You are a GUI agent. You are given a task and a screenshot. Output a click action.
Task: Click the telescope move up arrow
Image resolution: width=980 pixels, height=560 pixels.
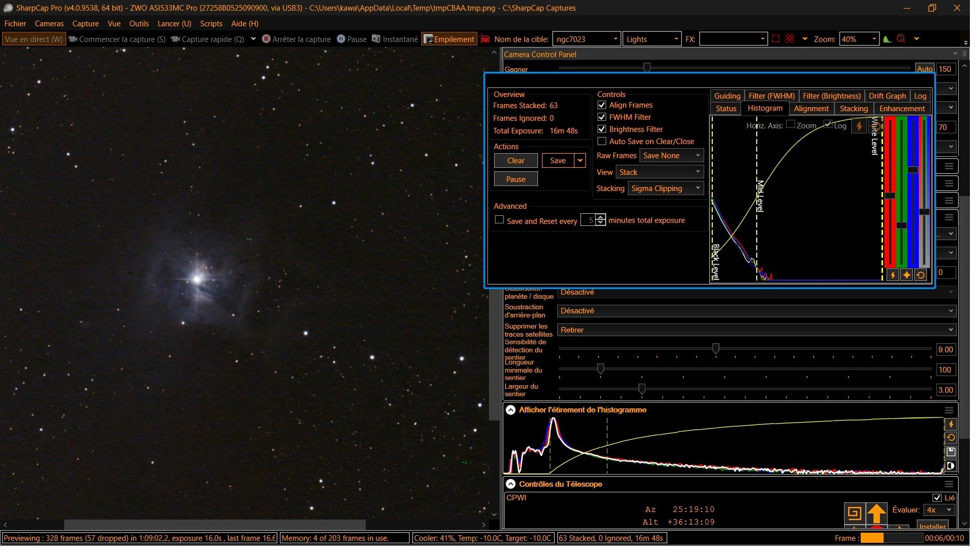coord(876,514)
